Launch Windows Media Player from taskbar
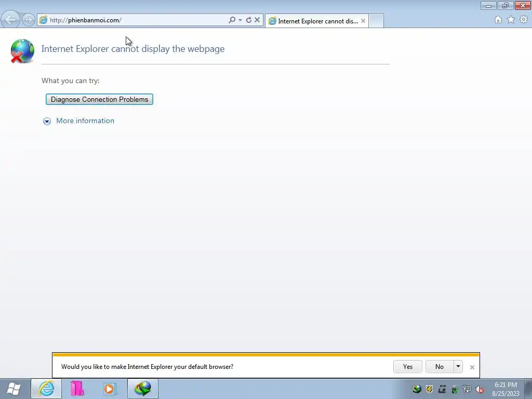532x399 pixels. 110,389
